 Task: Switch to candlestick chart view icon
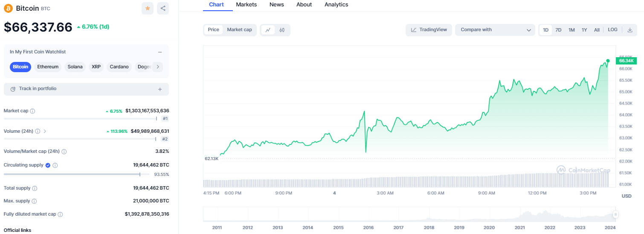tap(282, 30)
